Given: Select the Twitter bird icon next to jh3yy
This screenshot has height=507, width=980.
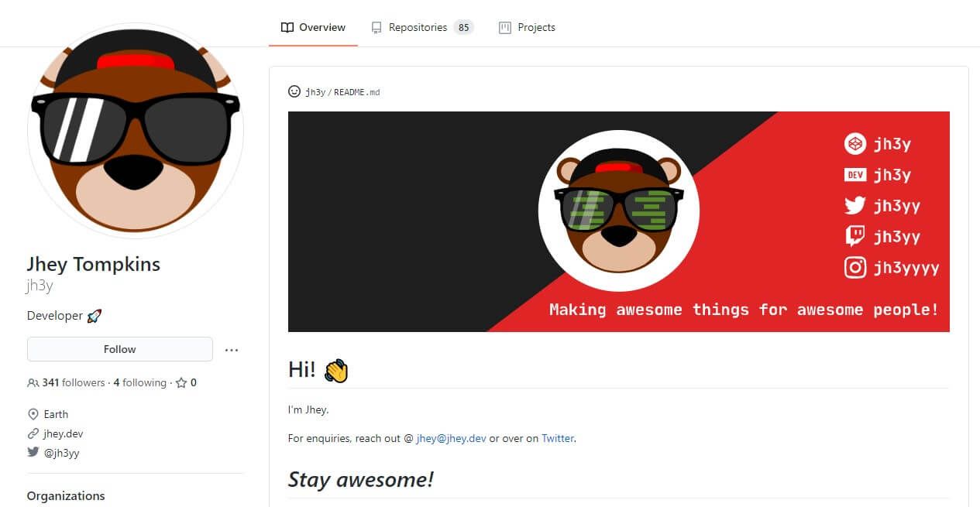Looking at the screenshot, I should click(x=854, y=205).
